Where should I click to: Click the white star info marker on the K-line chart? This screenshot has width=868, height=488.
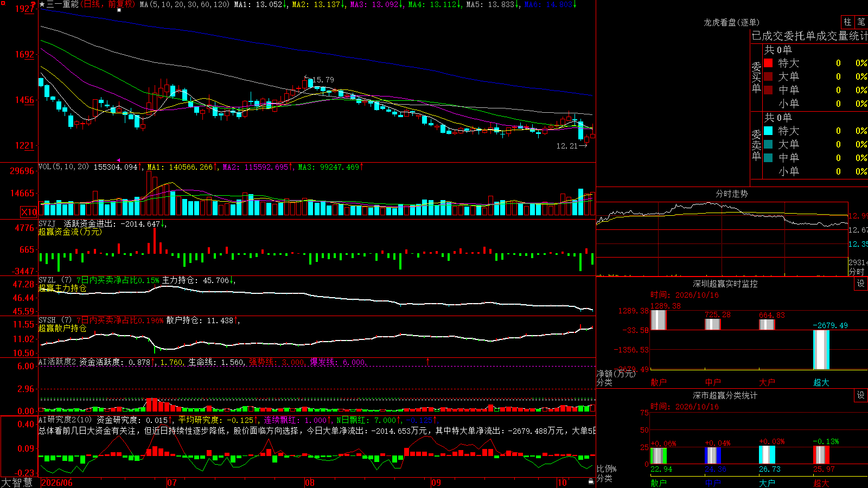(119, 10)
